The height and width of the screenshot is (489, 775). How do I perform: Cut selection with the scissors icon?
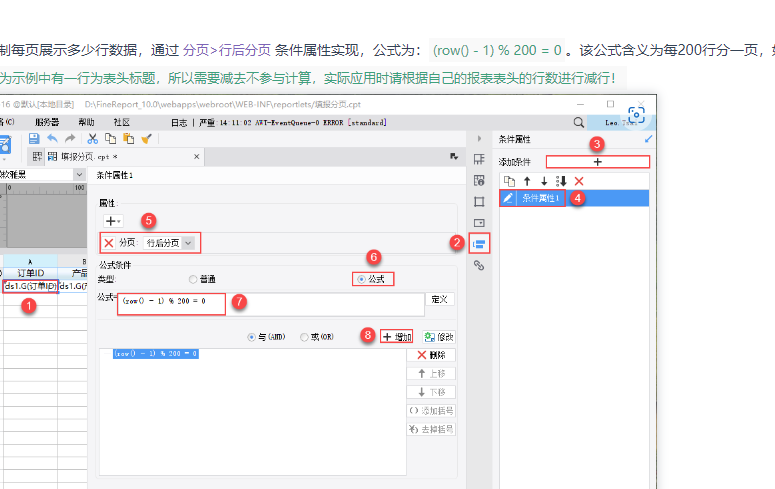(x=92, y=139)
